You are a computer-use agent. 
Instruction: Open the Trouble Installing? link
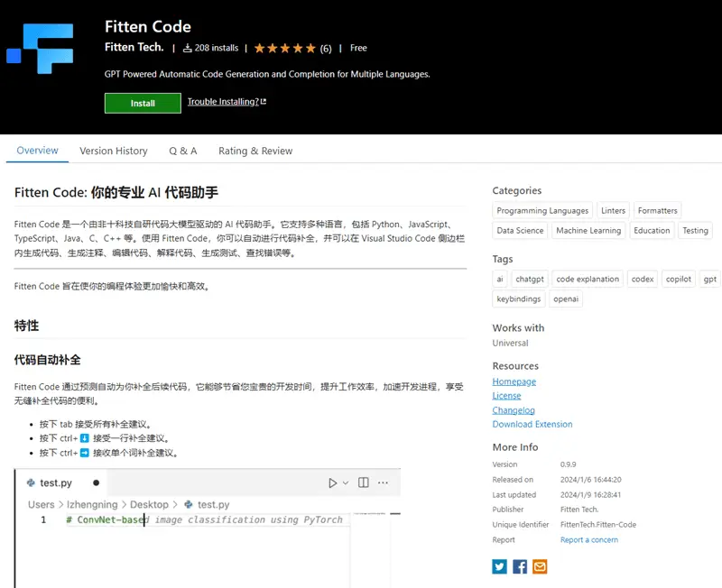[x=226, y=102]
